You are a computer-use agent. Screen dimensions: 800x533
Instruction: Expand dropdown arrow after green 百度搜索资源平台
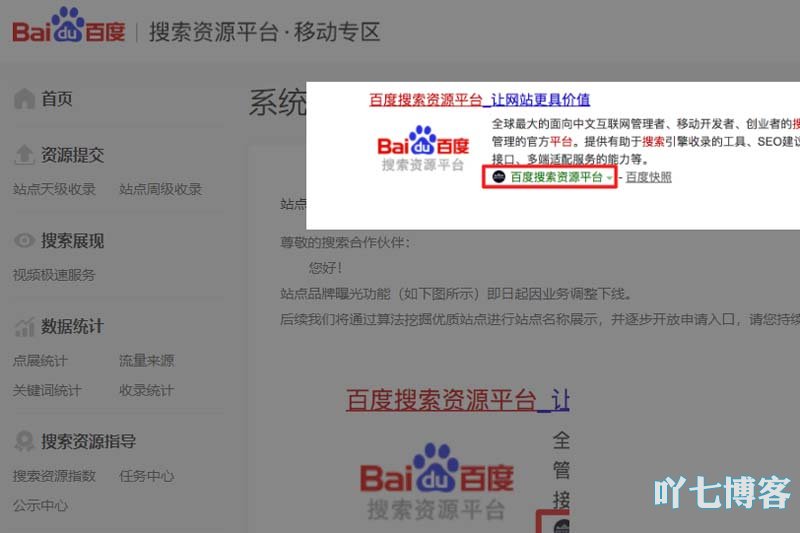click(x=609, y=178)
